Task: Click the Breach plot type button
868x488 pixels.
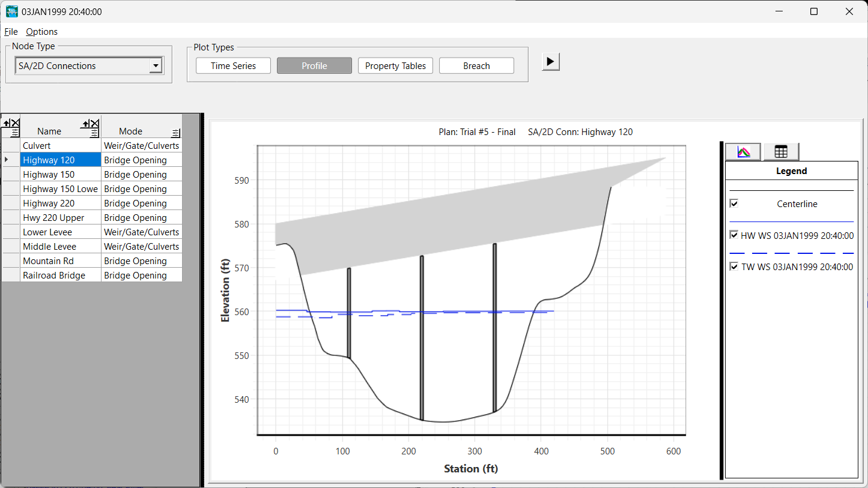Action: (476, 66)
